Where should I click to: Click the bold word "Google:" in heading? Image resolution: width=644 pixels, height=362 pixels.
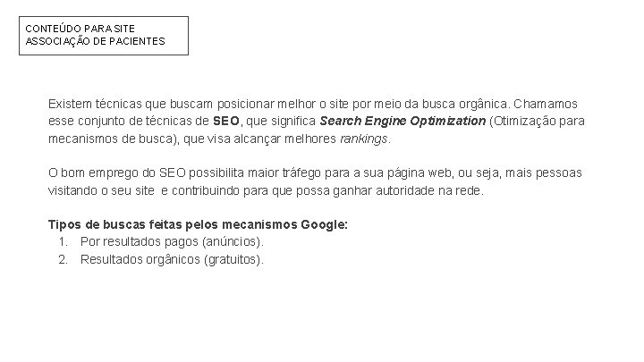tap(324, 224)
